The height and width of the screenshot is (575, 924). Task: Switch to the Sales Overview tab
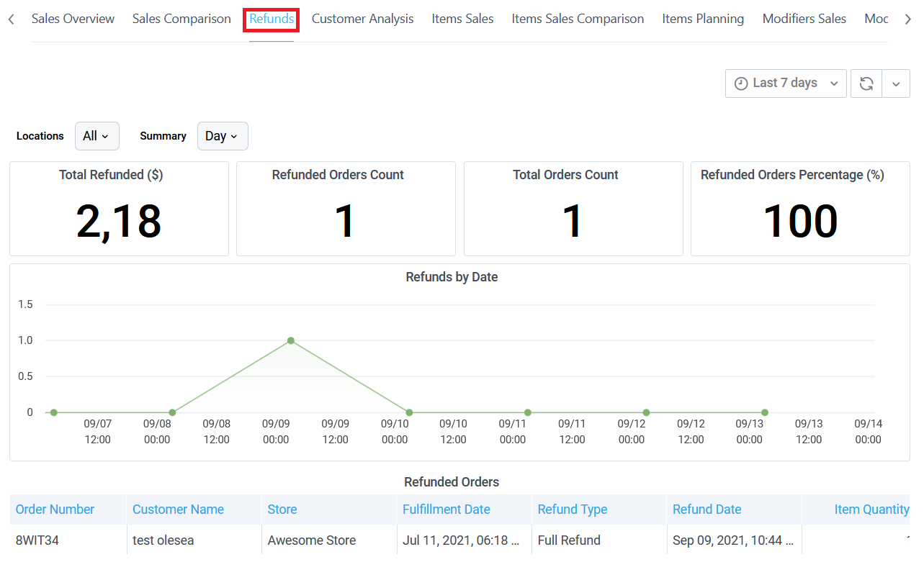click(73, 19)
